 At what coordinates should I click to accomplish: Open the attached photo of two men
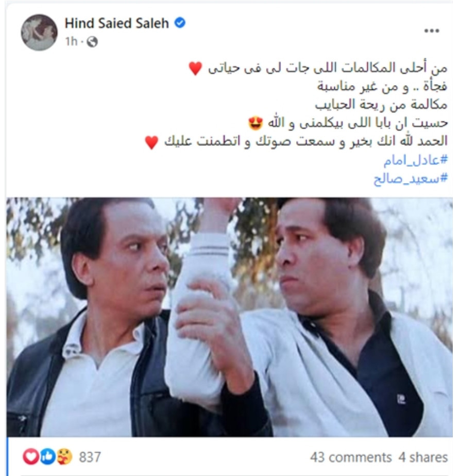coord(230,317)
